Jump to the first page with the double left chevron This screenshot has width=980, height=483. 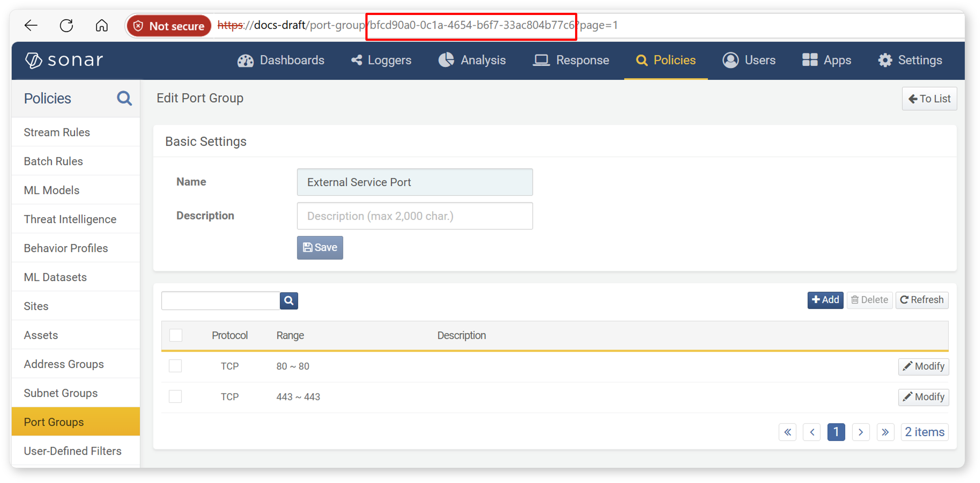(x=787, y=432)
